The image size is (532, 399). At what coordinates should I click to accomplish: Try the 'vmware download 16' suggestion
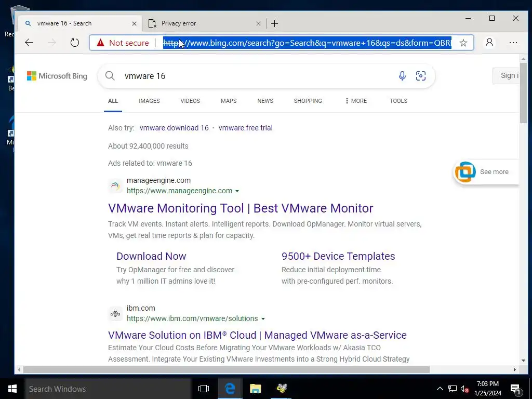click(x=174, y=128)
